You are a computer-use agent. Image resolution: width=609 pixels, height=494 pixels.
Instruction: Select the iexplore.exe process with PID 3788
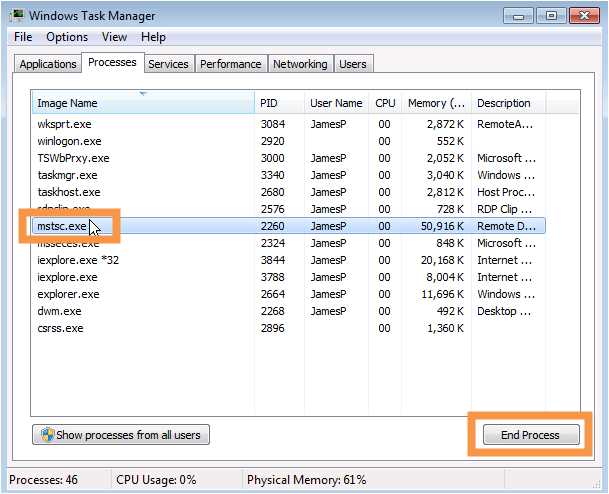289,277
